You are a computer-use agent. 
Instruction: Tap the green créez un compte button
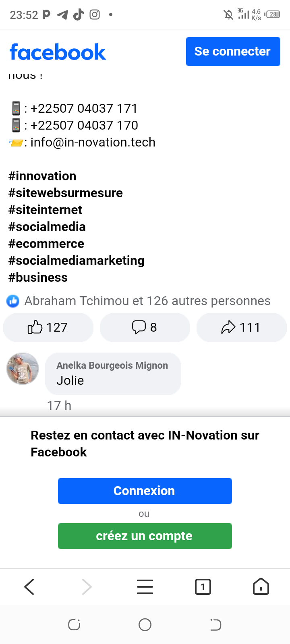pos(145,536)
